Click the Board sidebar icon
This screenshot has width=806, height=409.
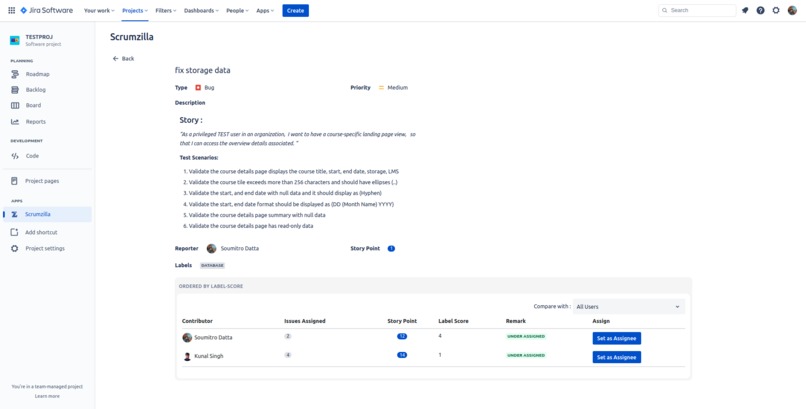pos(15,105)
